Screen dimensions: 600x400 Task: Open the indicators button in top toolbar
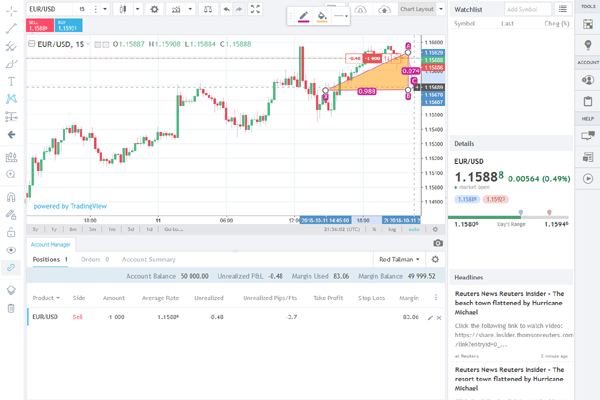tap(176, 9)
